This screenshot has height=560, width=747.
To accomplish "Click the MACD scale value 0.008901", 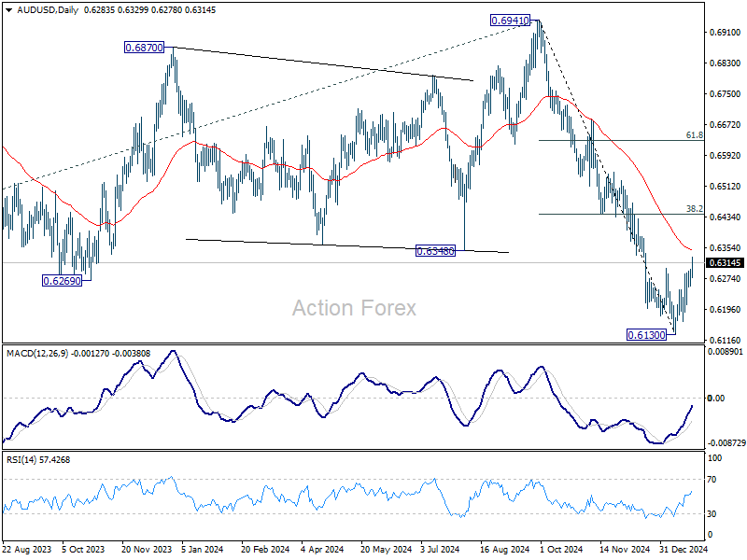I will pyautogui.click(x=726, y=352).
